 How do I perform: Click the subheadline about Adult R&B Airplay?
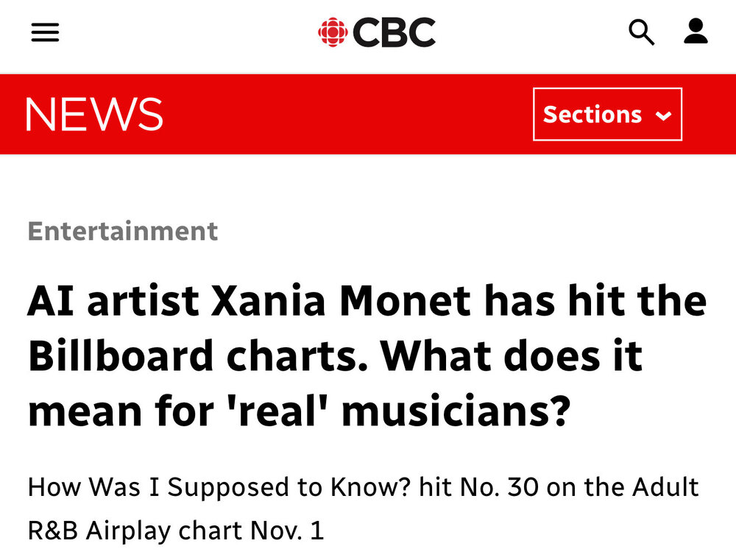coord(363,508)
